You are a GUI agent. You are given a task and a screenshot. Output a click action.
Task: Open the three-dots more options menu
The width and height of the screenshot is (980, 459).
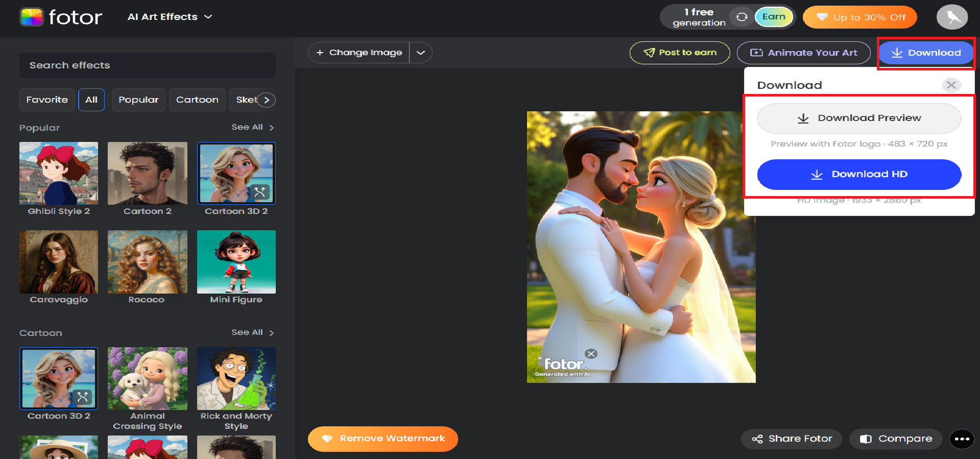point(962,439)
